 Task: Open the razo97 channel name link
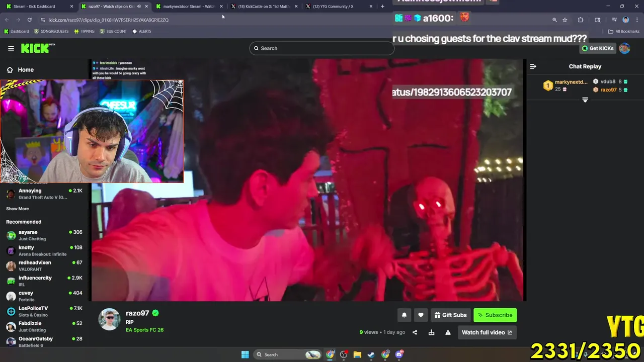[137, 313]
